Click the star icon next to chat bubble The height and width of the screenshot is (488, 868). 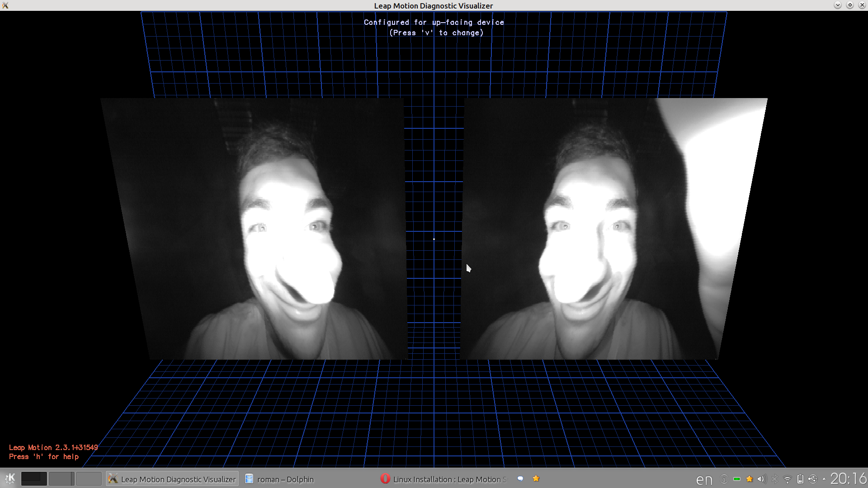(x=536, y=479)
